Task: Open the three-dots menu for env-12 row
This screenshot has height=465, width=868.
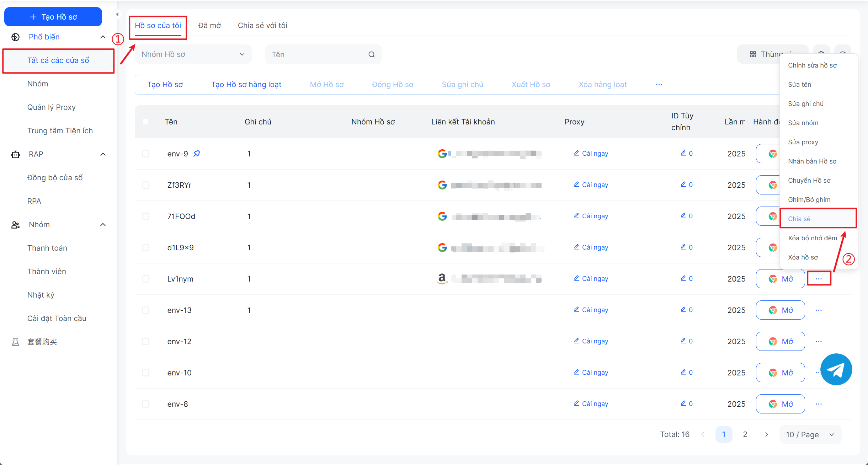Action: (819, 341)
